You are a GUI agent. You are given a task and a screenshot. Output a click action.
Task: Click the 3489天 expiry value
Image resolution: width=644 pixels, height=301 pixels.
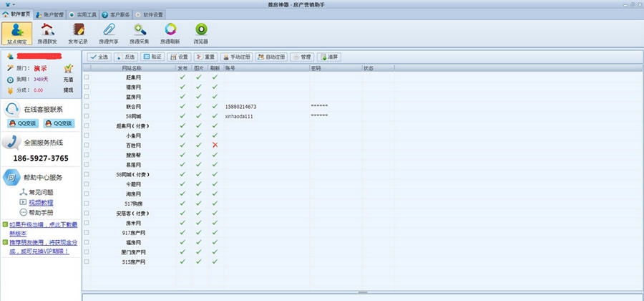pyautogui.click(x=41, y=79)
